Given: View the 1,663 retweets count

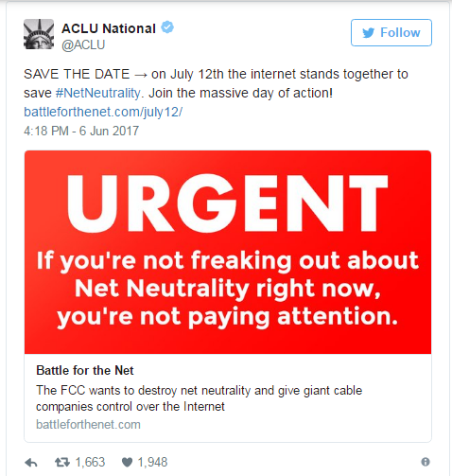Looking at the screenshot, I should 90,463.
